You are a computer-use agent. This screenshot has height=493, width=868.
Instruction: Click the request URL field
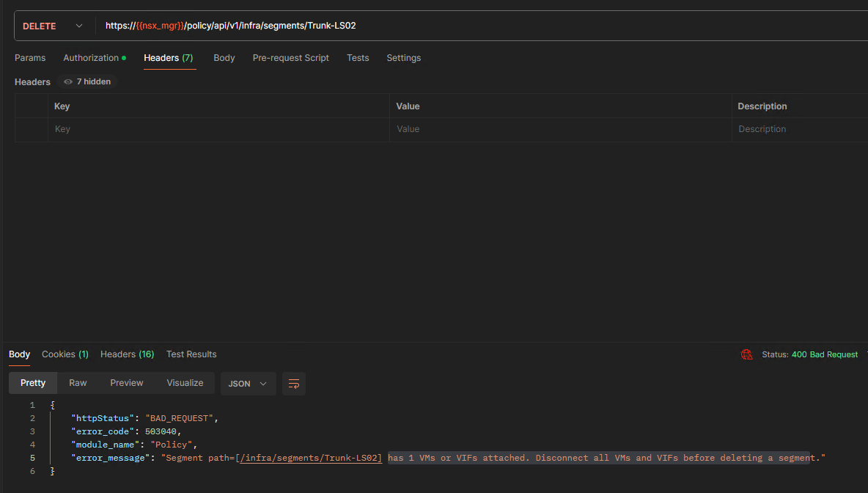[x=440, y=26]
